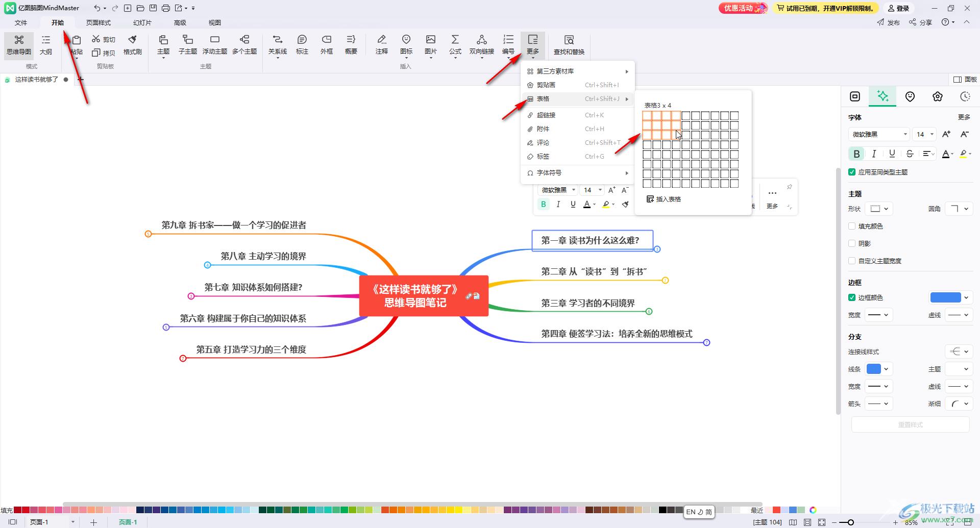Open the history clock tab in side panel
Image resolution: width=980 pixels, height=528 pixels.
965,96
